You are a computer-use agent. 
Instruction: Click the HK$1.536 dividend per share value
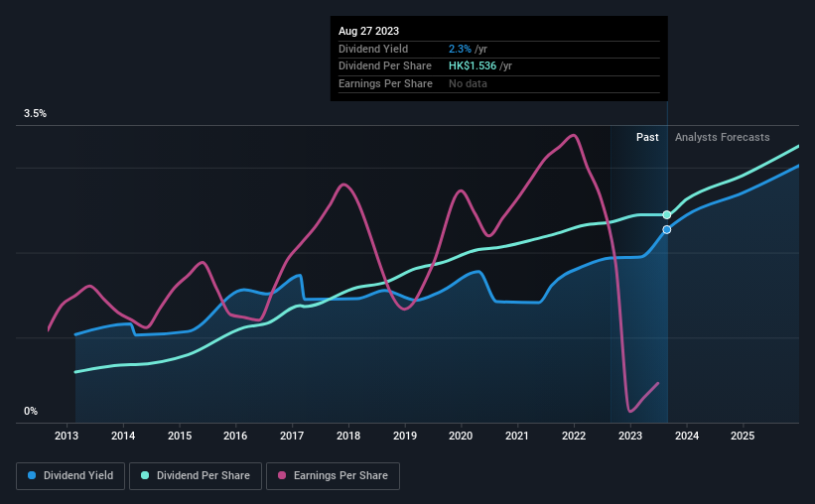(x=473, y=66)
